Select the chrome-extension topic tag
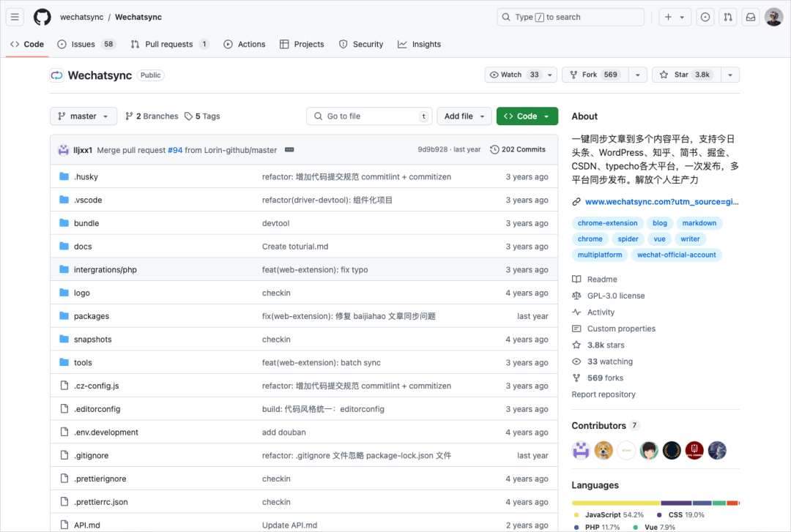The height and width of the screenshot is (532, 791). [607, 223]
